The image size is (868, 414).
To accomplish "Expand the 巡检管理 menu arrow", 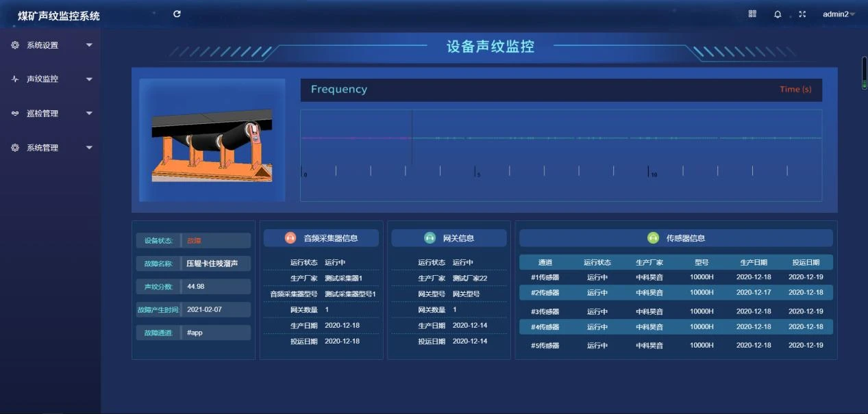I will 89,114.
